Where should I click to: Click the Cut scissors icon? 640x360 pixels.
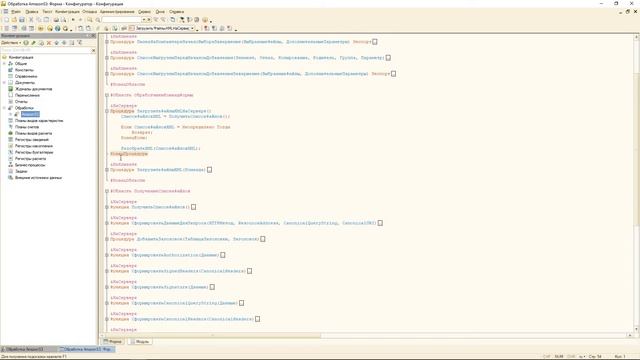31,20
